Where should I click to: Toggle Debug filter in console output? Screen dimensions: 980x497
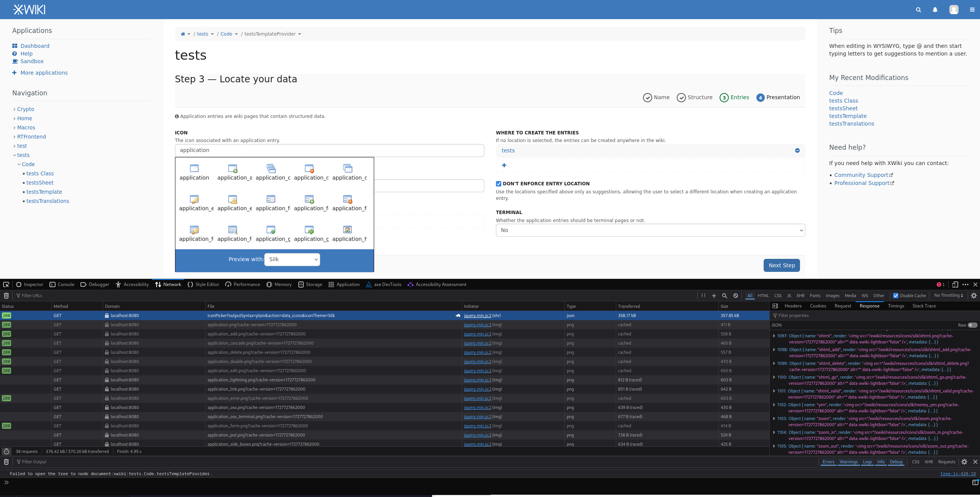(896, 462)
